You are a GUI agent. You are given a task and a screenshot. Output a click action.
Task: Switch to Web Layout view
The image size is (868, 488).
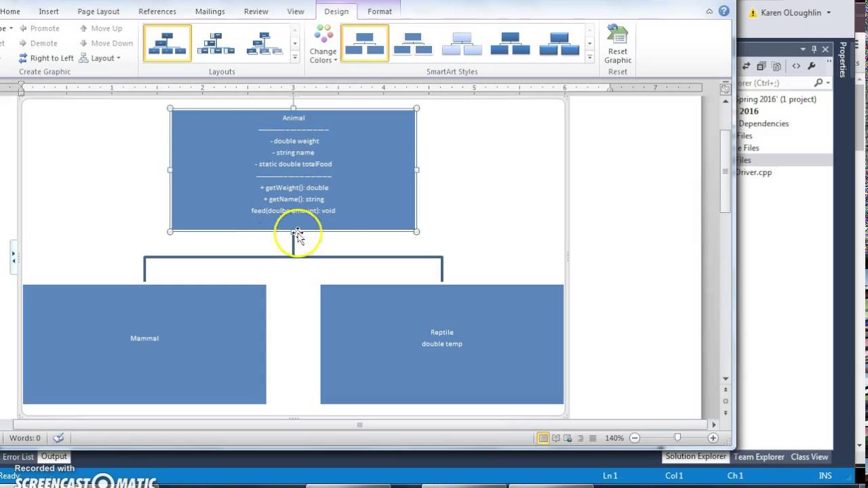(x=568, y=439)
